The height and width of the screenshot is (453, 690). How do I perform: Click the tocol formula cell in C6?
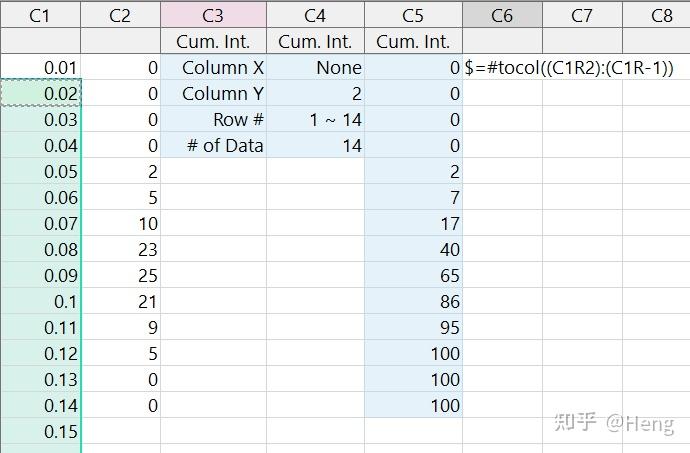point(568,68)
